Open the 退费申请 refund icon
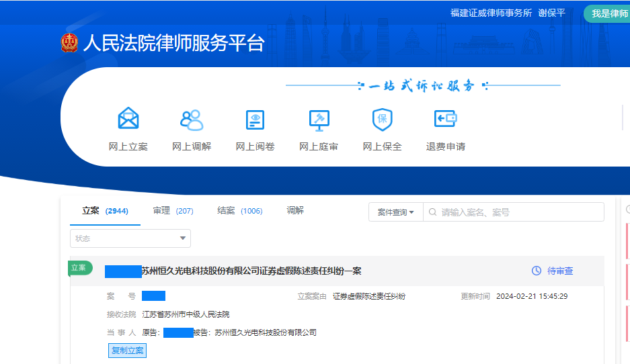The height and width of the screenshot is (364, 630). 446,119
